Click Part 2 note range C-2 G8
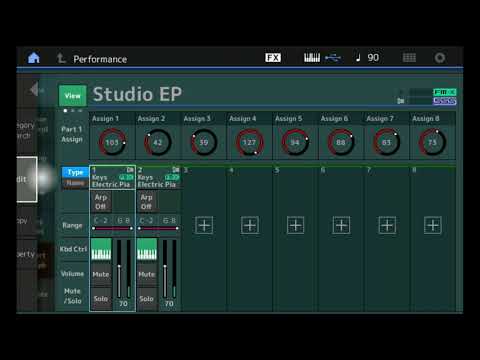 (x=158, y=224)
